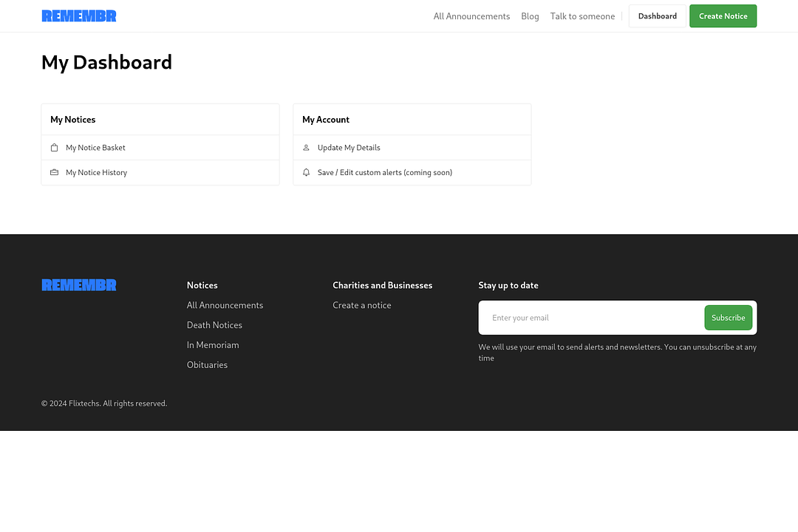Screen dimensions: 798x532
Task: Hit the Subscribe button
Action: coord(728,318)
